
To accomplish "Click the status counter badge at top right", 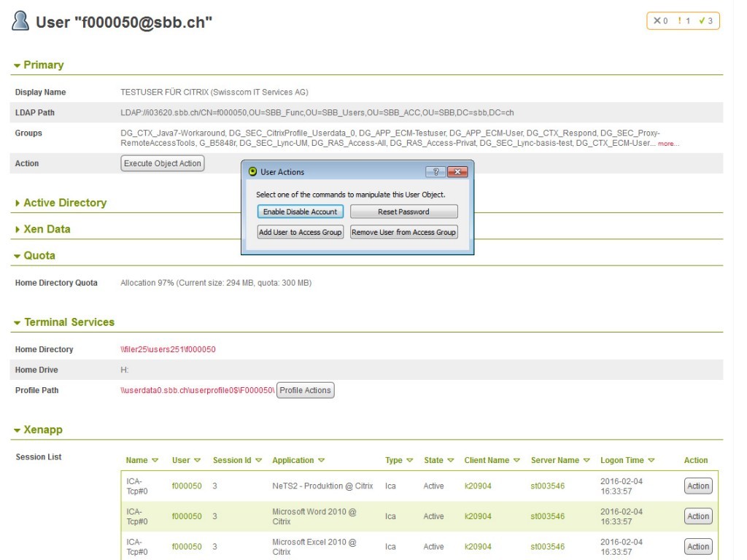I will pyautogui.click(x=683, y=21).
